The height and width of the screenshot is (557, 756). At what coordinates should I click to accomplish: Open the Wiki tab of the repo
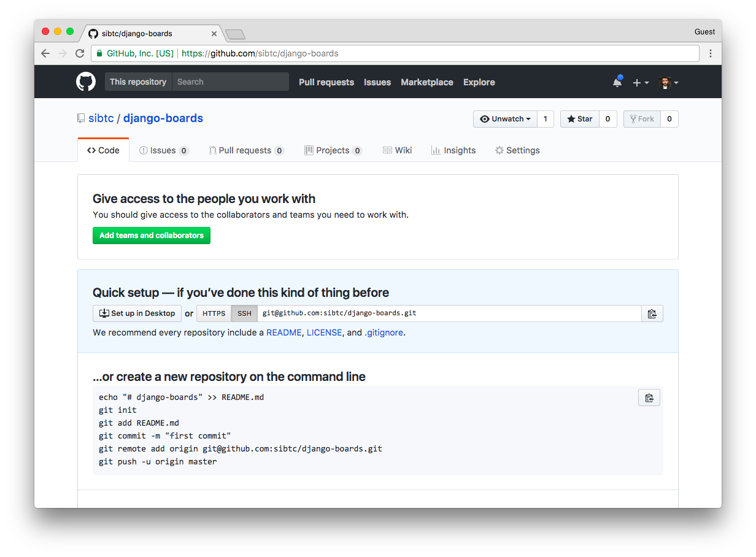pos(397,150)
